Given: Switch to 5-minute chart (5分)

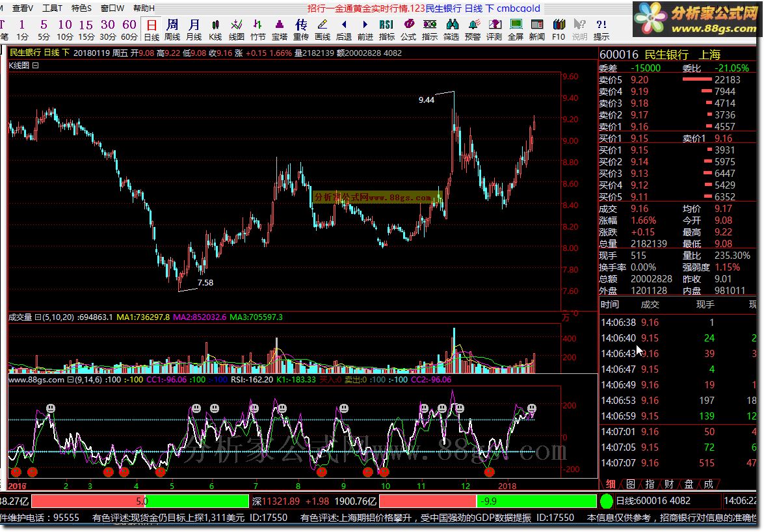Looking at the screenshot, I should 44,29.
